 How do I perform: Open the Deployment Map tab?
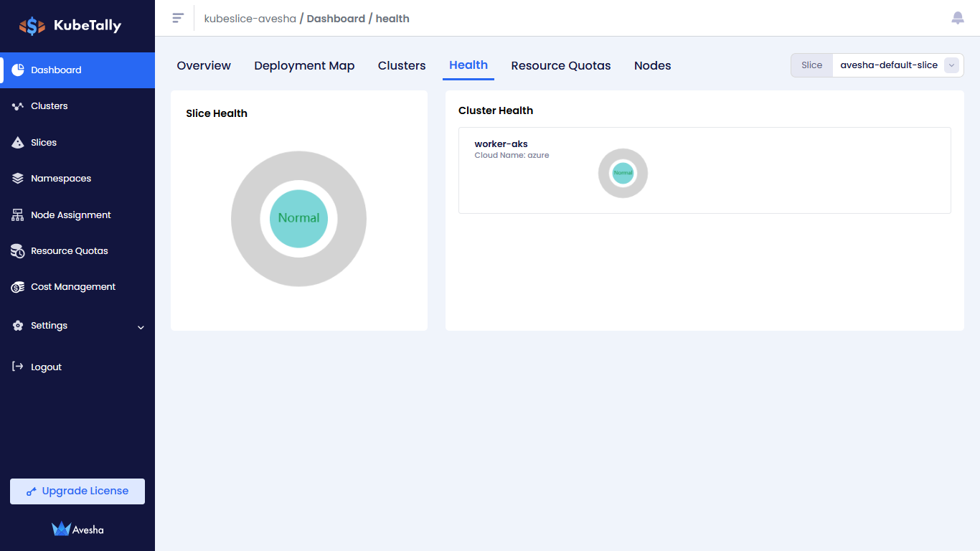coord(304,65)
